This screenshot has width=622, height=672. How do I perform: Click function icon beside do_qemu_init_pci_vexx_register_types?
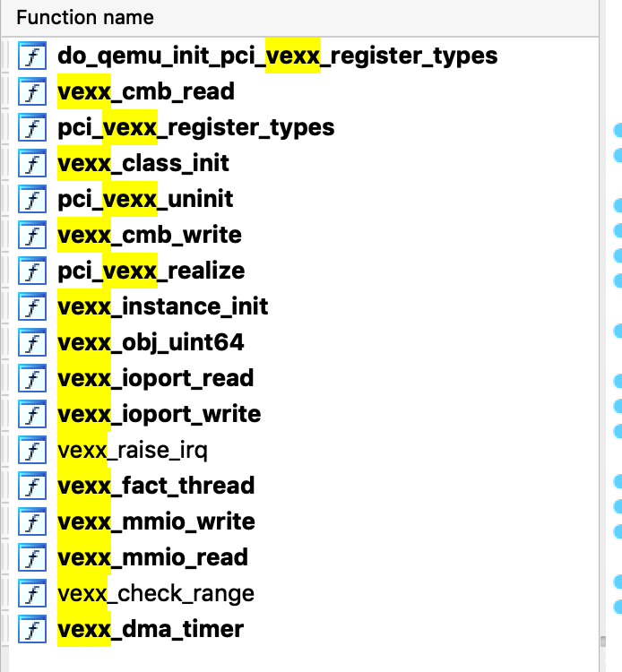click(32, 56)
